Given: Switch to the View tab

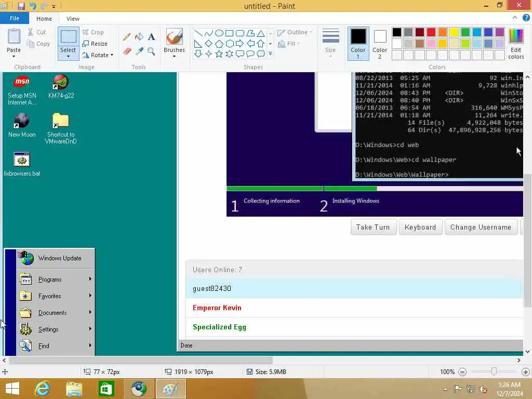Looking at the screenshot, I should [73, 19].
